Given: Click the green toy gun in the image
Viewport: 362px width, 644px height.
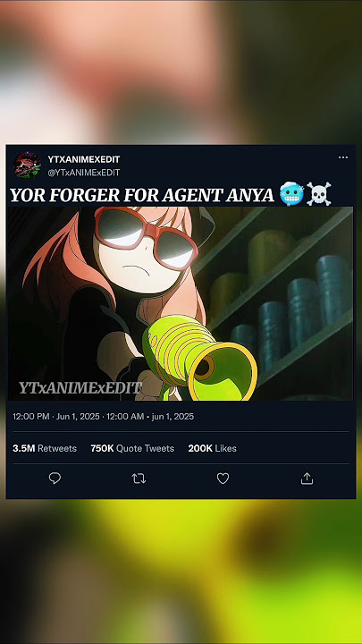Looking at the screenshot, I should click(x=199, y=357).
